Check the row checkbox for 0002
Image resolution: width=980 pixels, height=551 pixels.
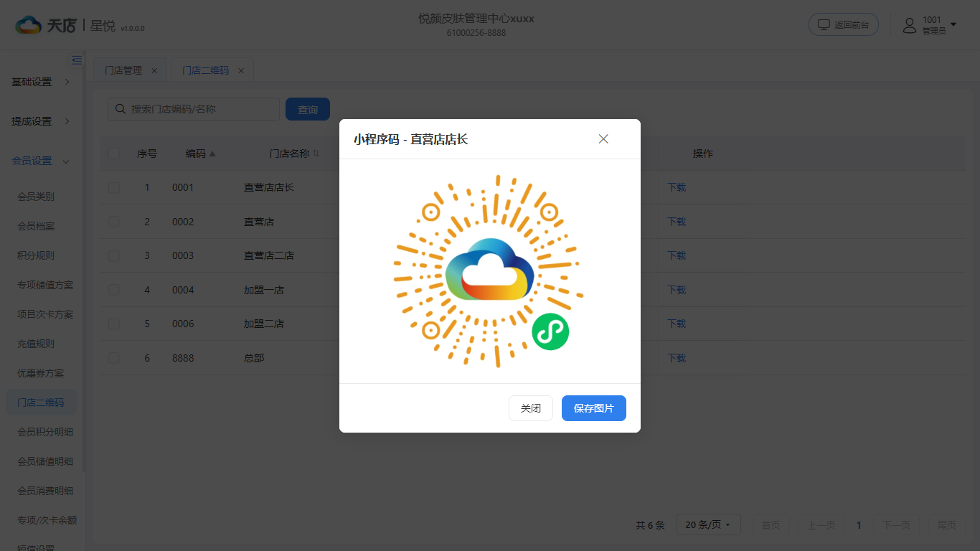coord(114,222)
